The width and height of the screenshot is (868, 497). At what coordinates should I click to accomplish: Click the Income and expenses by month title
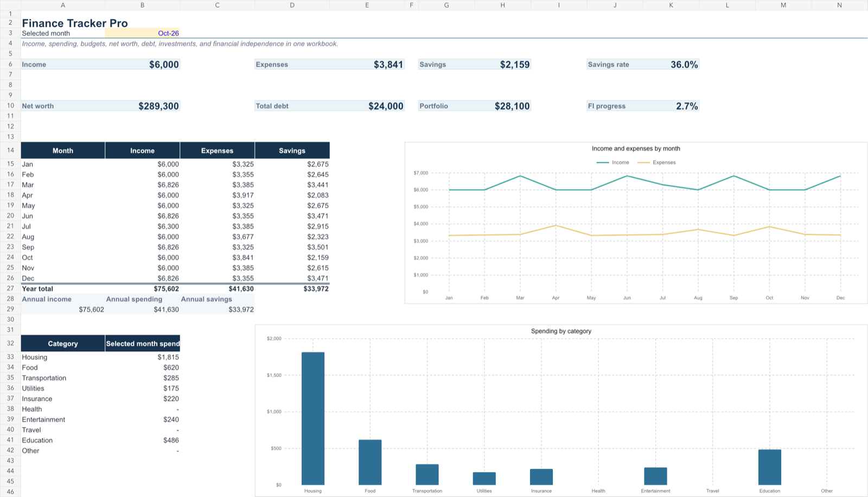pos(636,149)
